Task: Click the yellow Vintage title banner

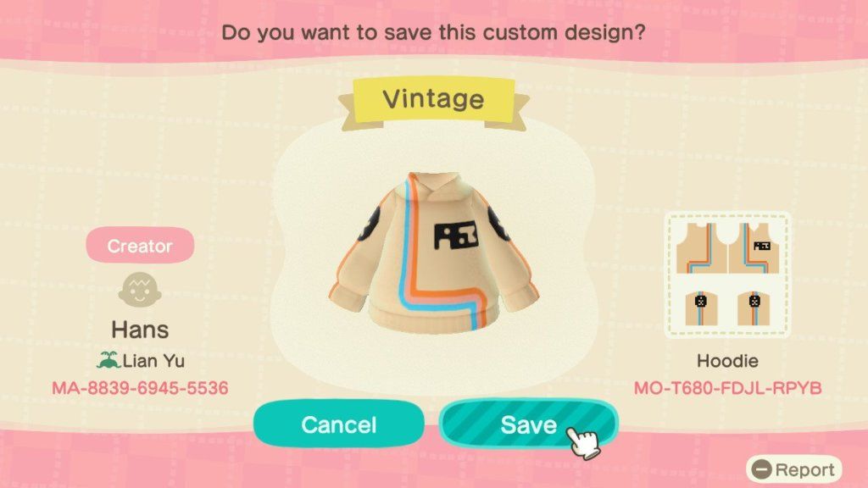Action: coord(433,100)
